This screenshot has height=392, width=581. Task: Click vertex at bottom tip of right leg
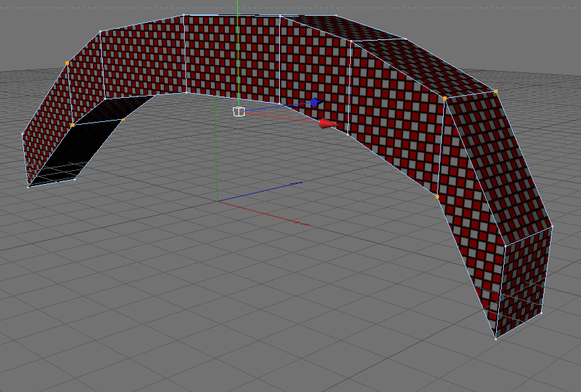pos(496,339)
